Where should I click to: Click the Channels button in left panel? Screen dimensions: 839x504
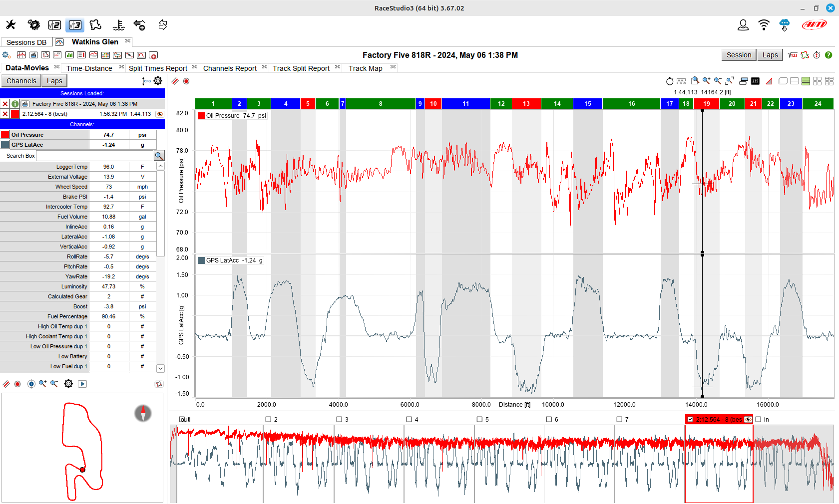click(x=21, y=81)
